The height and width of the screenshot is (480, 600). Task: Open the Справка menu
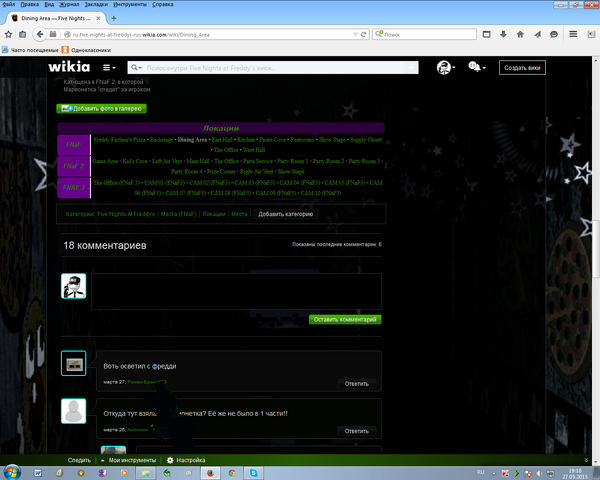coord(163,4)
